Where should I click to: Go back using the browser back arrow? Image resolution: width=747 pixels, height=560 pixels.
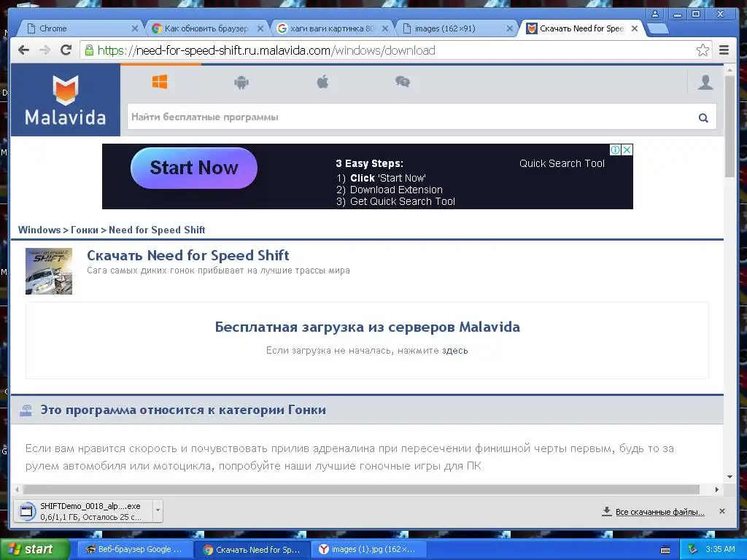(x=23, y=50)
